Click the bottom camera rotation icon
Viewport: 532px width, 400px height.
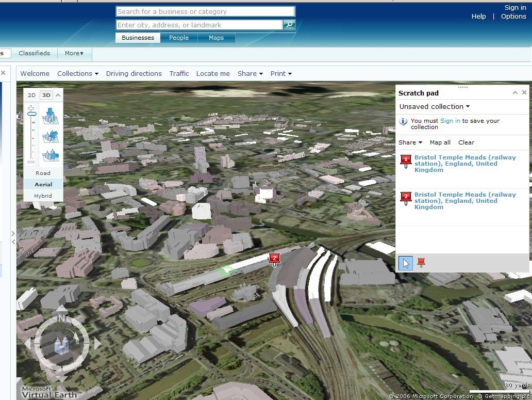pyautogui.click(x=50, y=156)
